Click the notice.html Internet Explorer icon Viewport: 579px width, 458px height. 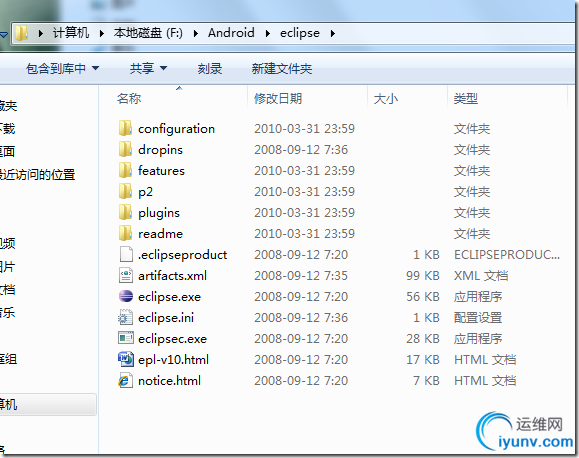(x=126, y=380)
